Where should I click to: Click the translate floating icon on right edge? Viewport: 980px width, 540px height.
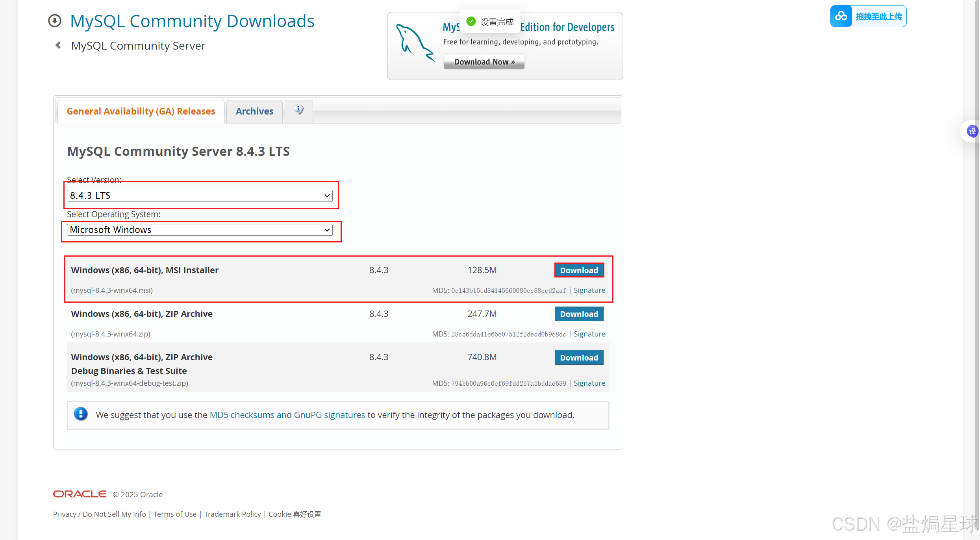(x=972, y=131)
